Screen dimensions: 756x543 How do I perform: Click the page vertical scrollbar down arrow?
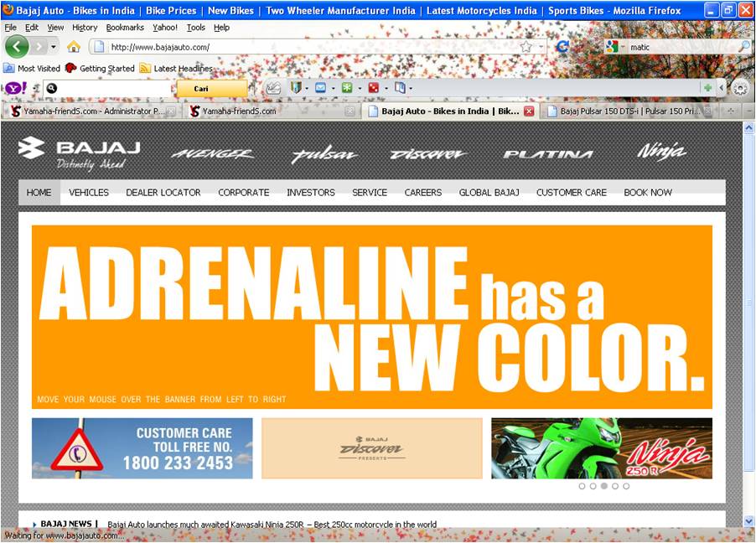click(x=748, y=520)
